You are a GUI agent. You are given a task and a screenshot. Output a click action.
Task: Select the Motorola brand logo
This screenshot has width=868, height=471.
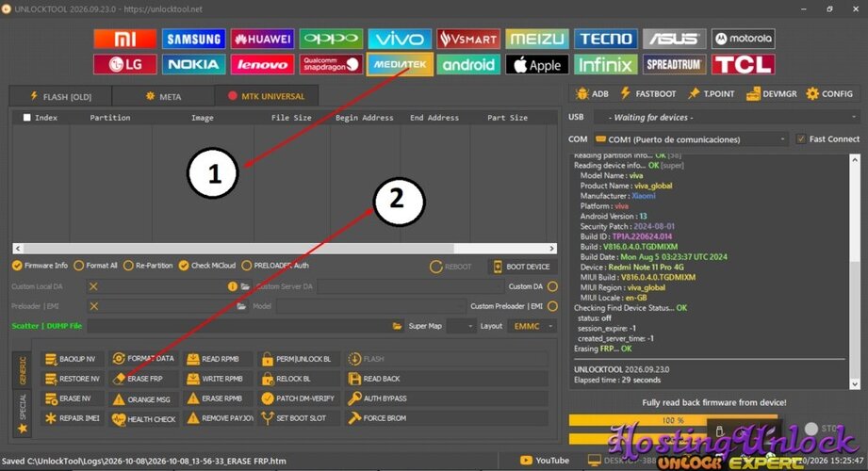743,39
